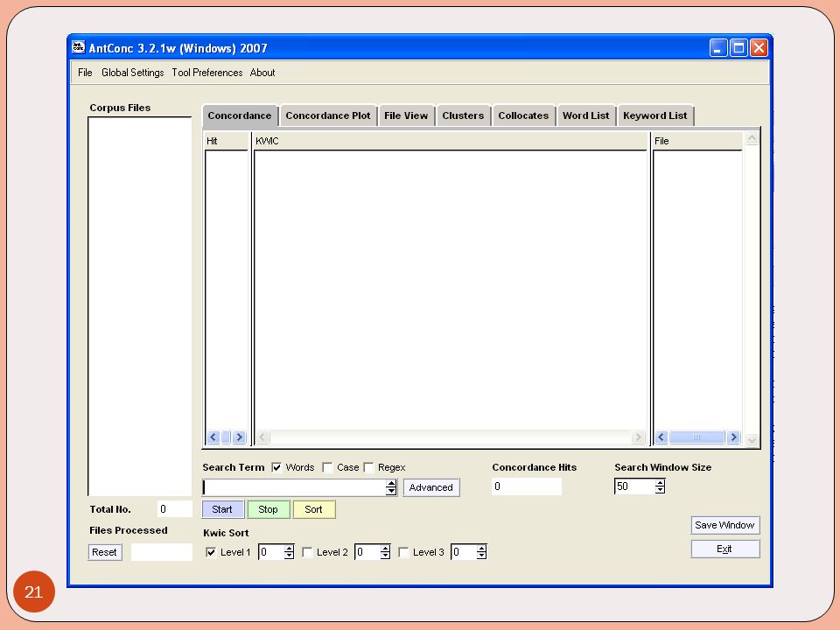Show the Keyword List tab

[654, 115]
